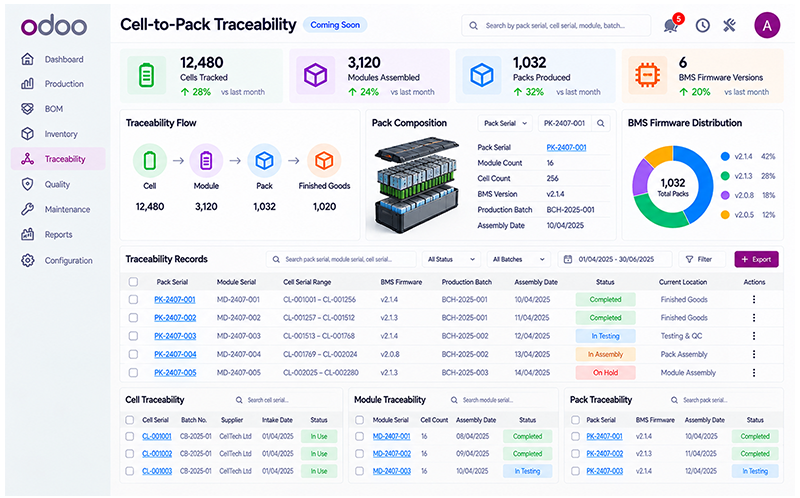Click the purple v2.0.8 legend dot
The height and width of the screenshot is (498, 800).
[725, 195]
